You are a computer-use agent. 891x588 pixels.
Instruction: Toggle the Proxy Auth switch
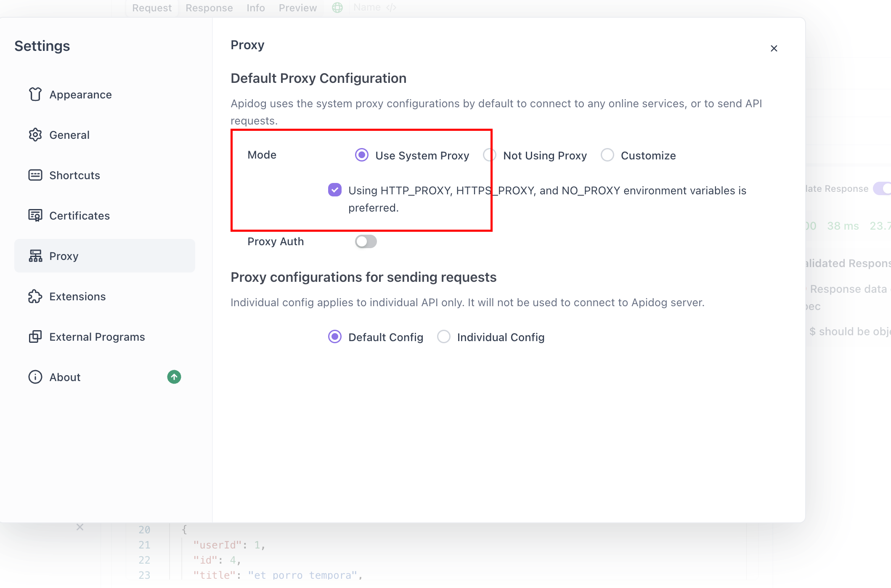point(366,241)
